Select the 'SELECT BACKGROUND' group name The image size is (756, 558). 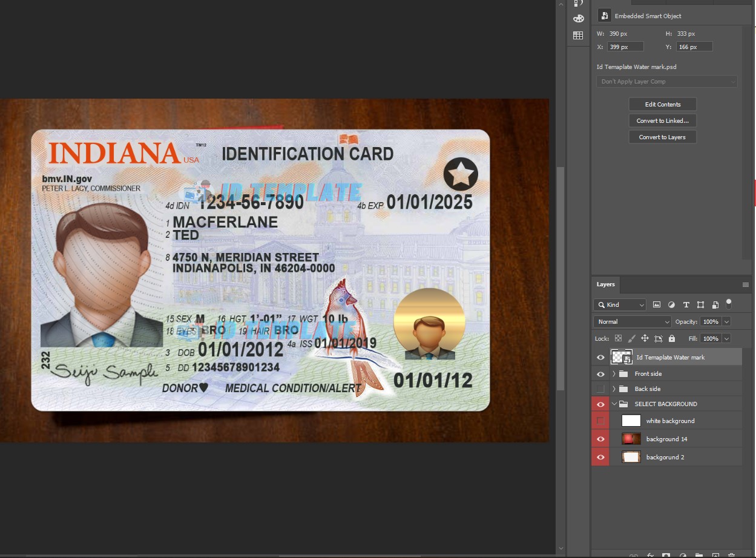point(666,404)
